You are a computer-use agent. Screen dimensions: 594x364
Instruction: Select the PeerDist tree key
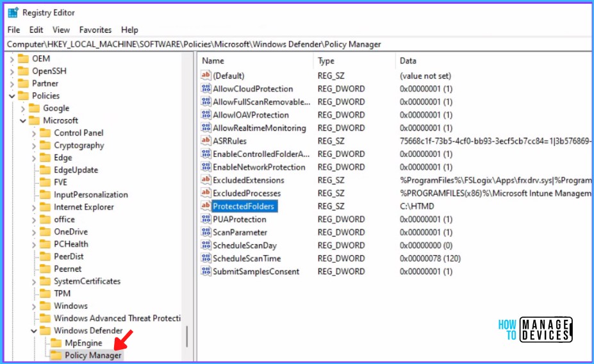tap(69, 256)
